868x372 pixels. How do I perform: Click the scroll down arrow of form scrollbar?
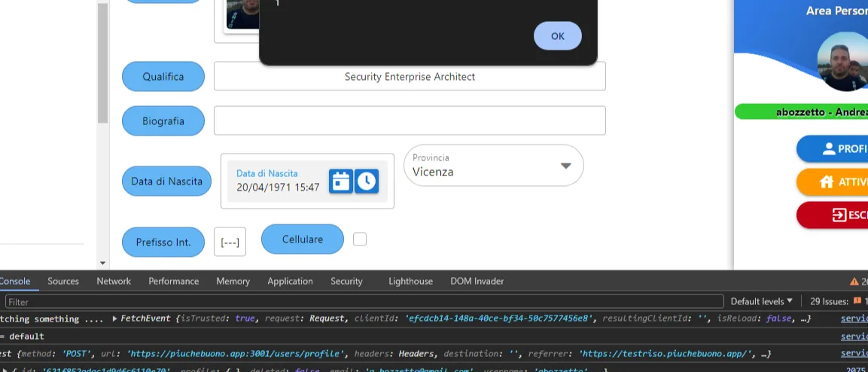click(102, 264)
